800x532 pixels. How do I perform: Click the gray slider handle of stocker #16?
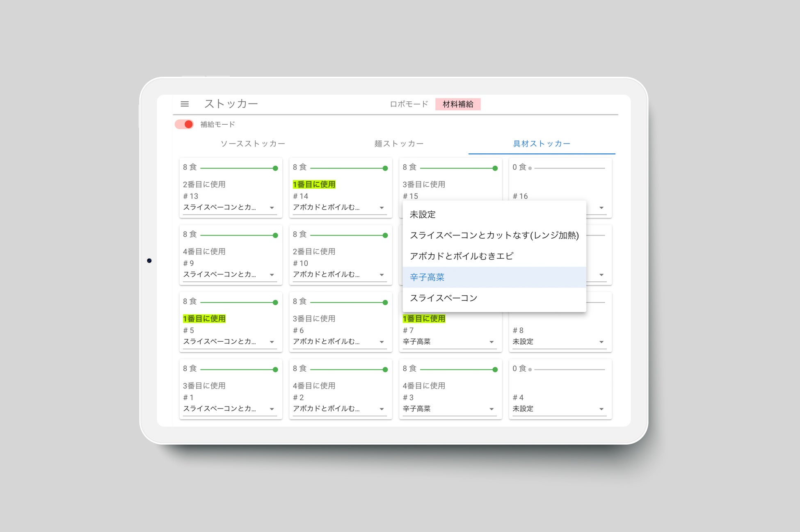(530, 168)
